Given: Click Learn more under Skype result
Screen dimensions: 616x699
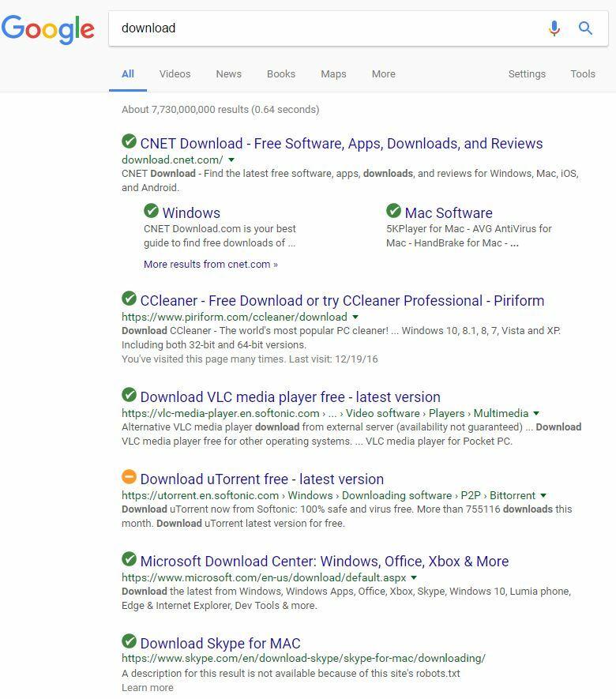Looking at the screenshot, I should point(148,688).
